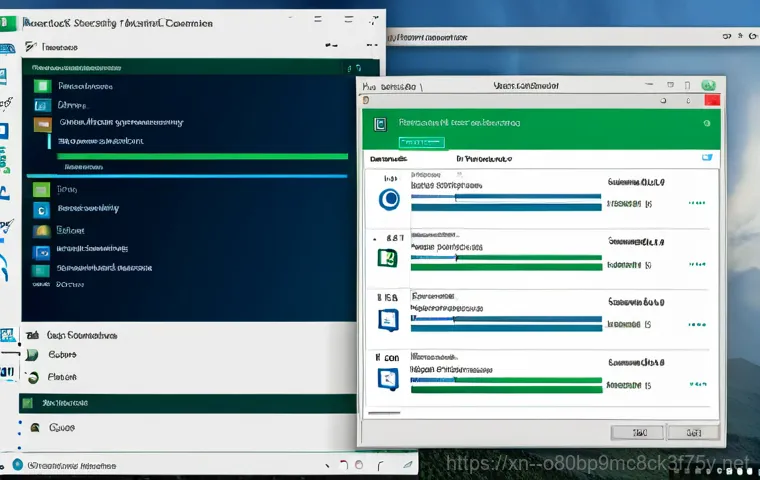The width and height of the screenshot is (760, 480).
Task: Click the blue ring icon in the dialog's first row
Action: 389,199
